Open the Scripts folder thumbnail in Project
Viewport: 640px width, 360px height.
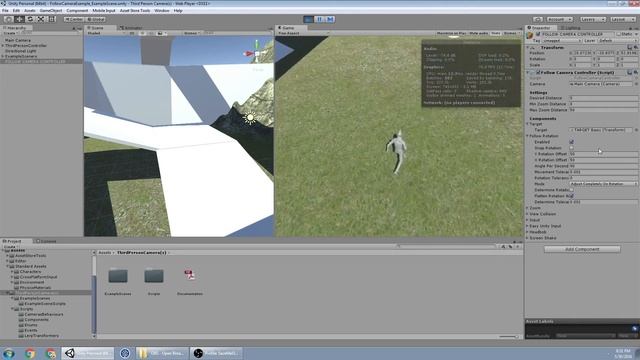[154, 276]
